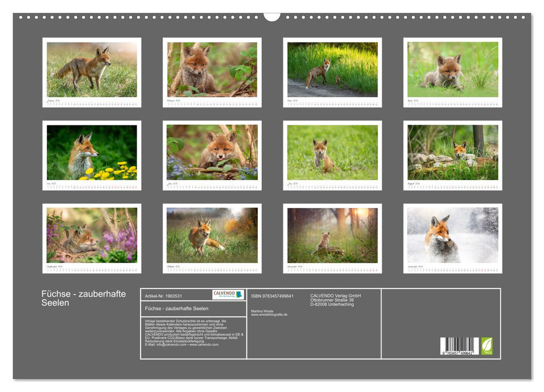Select the December fox in snow photo

pos(452,235)
